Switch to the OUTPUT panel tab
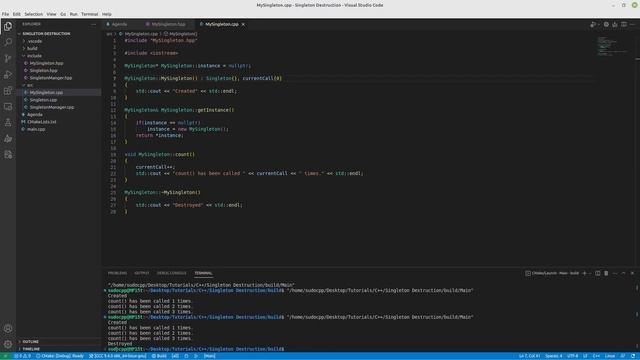This screenshot has height=360, width=640. click(x=142, y=273)
